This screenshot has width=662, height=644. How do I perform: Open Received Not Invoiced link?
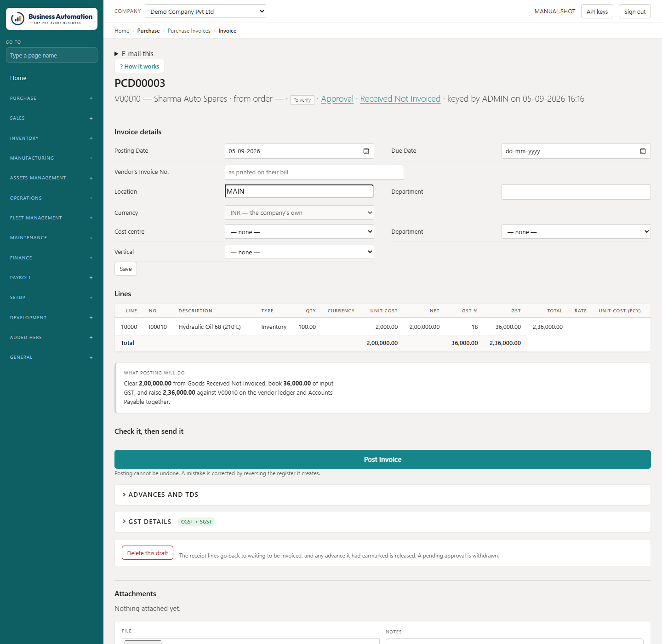pyautogui.click(x=400, y=99)
